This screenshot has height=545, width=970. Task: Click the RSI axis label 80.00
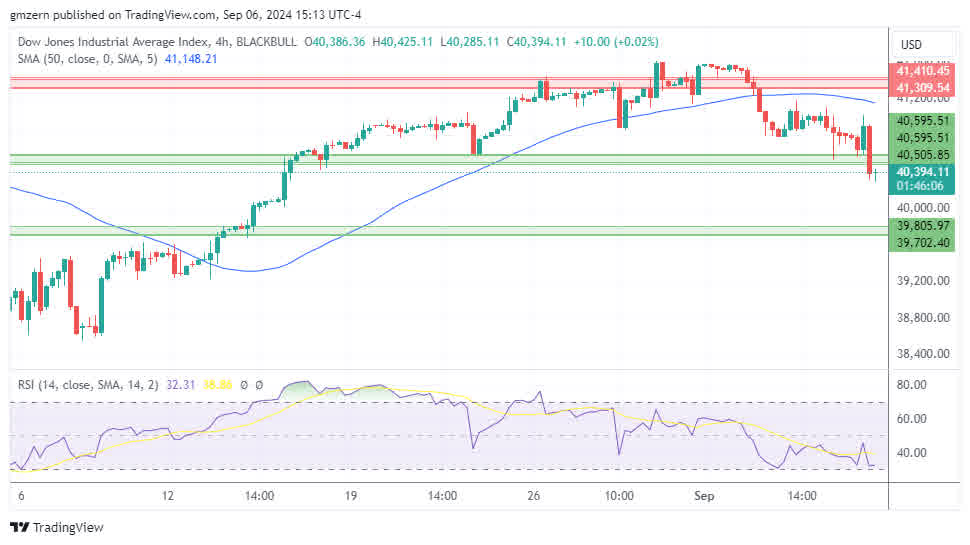click(x=911, y=385)
